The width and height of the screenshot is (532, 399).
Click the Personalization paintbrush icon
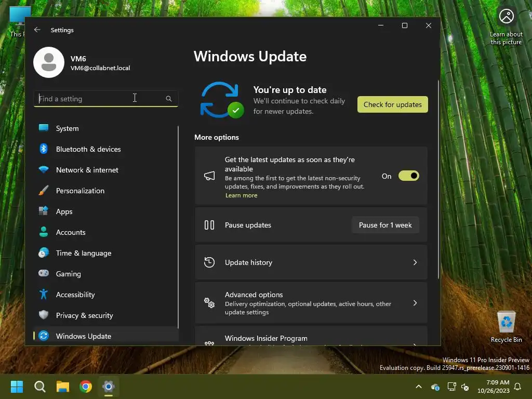click(44, 190)
